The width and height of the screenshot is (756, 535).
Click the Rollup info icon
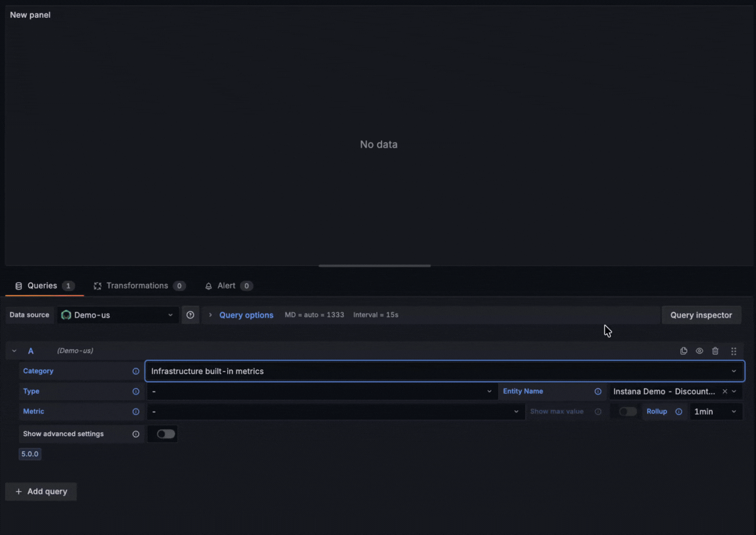(x=679, y=412)
